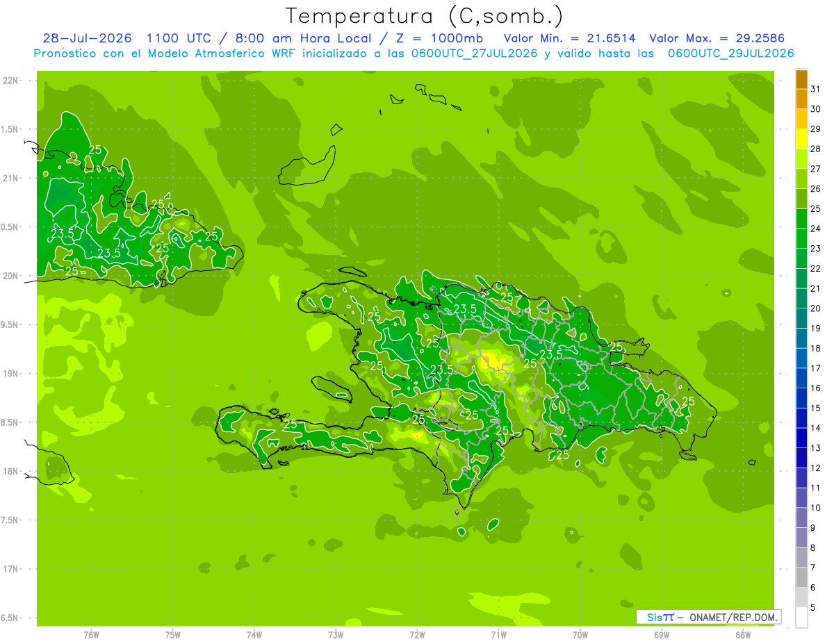Click the "75W" longitude axis label
This screenshot has width=834, height=644.
click(173, 635)
